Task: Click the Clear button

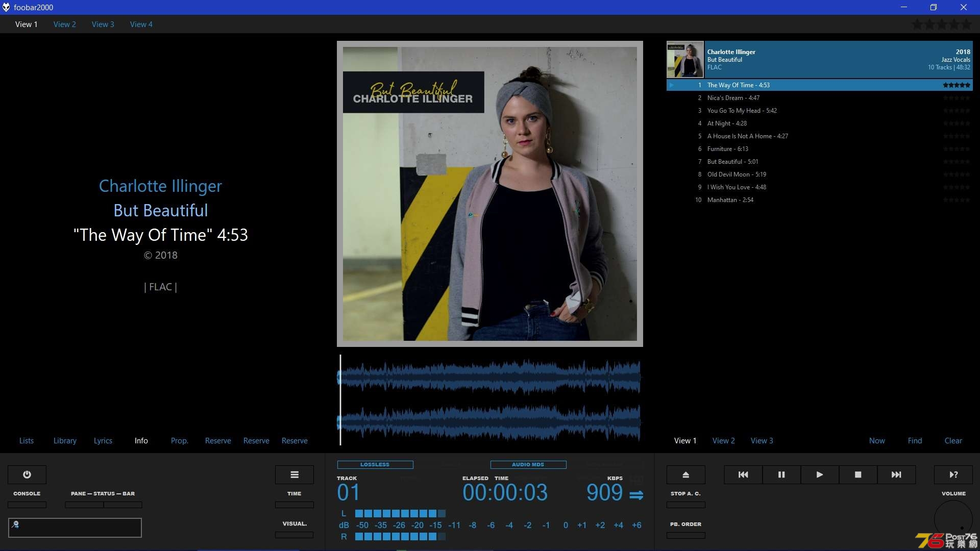Action: click(x=953, y=440)
